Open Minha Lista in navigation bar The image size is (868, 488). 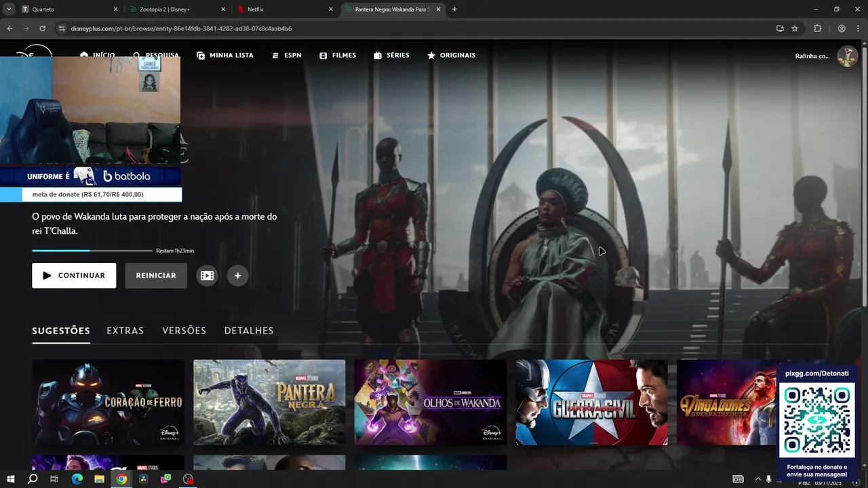tap(224, 55)
